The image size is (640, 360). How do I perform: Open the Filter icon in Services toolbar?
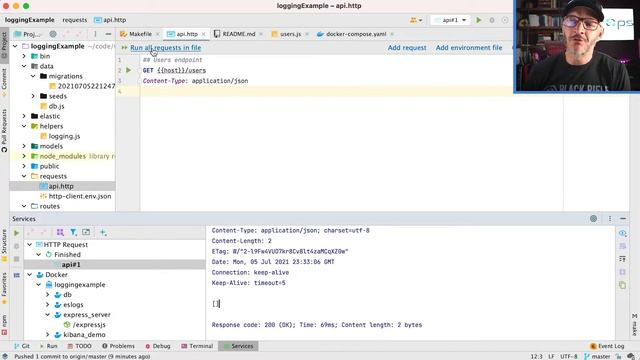click(73, 232)
